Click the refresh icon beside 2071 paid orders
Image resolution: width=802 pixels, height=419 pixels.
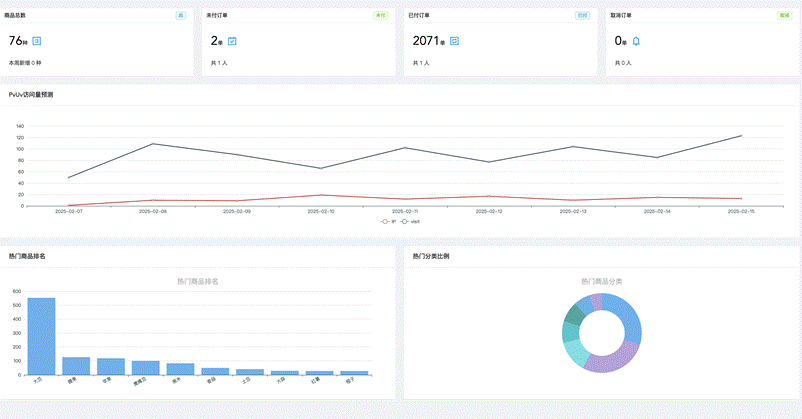[x=454, y=41]
